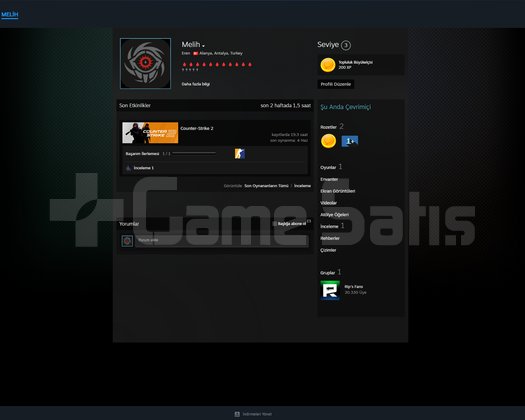Click the blue 1+ badge icon
This screenshot has height=420, width=525.
point(350,141)
